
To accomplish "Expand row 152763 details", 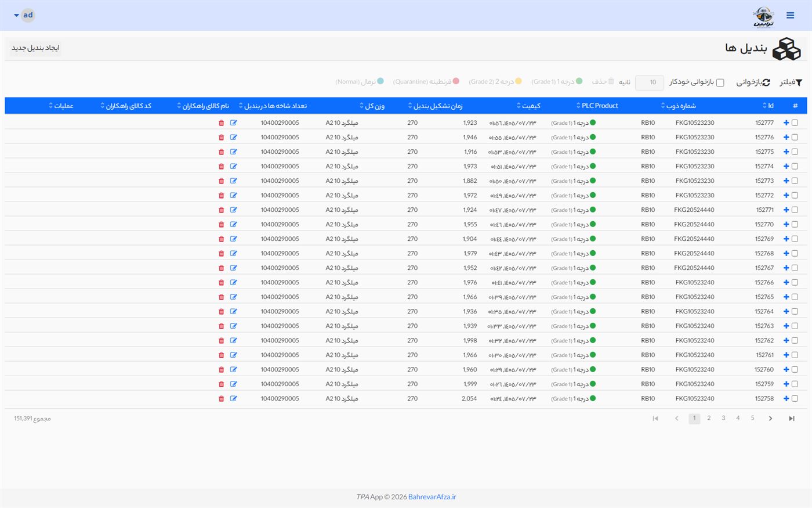I will click(786, 326).
